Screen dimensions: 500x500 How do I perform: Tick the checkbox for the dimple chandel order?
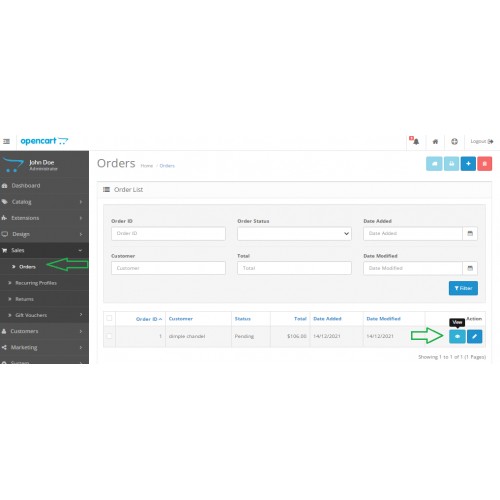coord(109,336)
